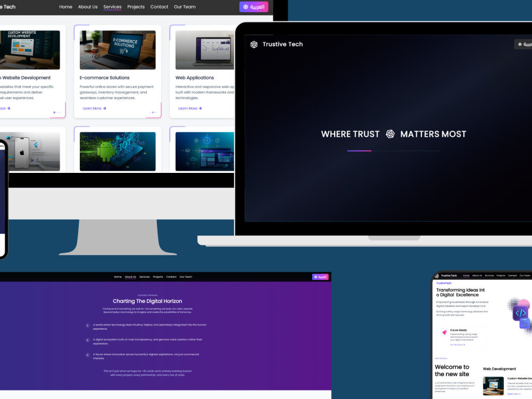Open Home in the purple page navbar
532x399 pixels.
pos(118,277)
